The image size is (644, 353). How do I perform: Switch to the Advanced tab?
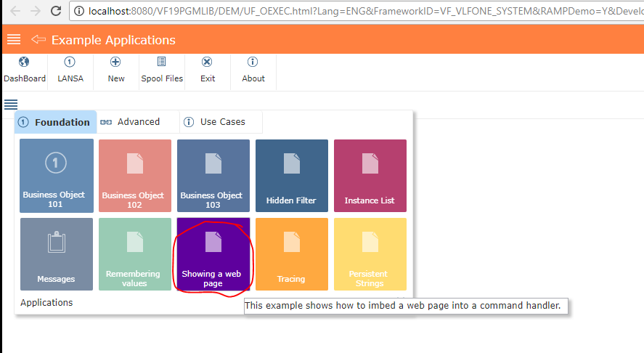[139, 122]
